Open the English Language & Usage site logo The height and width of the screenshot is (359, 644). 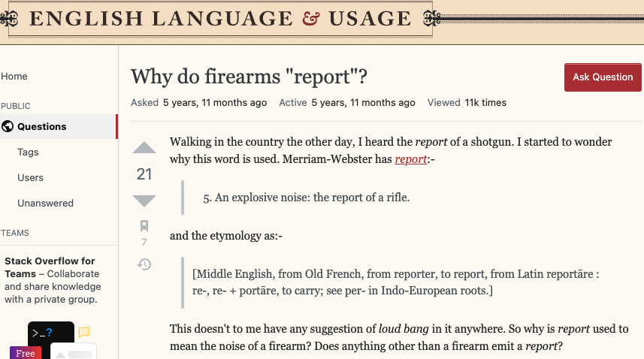(x=221, y=19)
